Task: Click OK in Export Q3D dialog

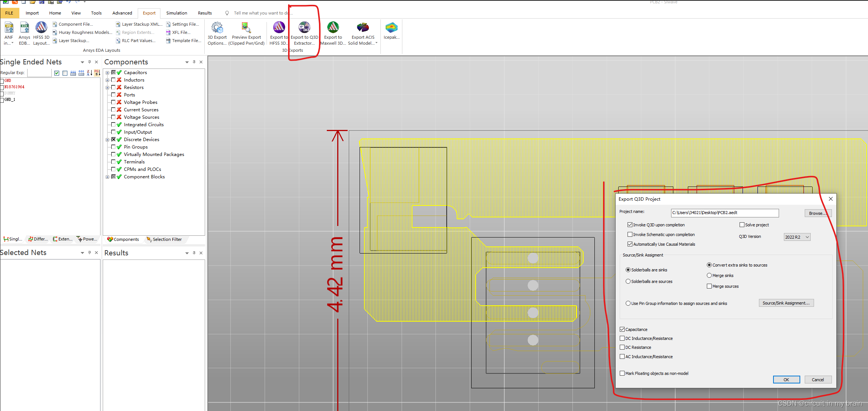Action: (x=786, y=380)
